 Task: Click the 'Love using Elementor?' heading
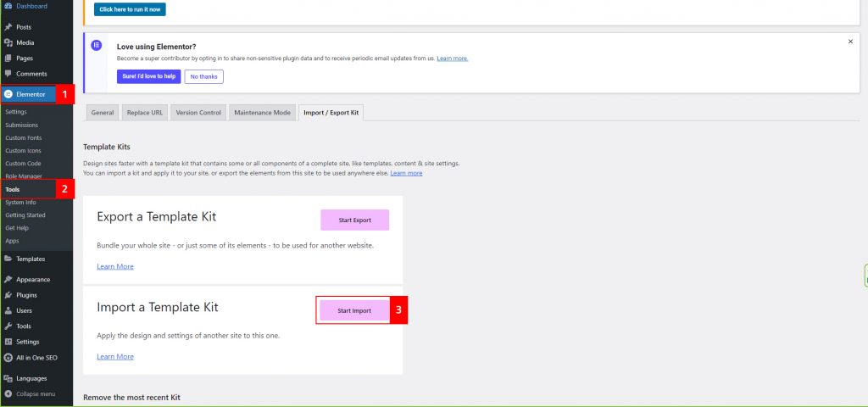pos(157,47)
